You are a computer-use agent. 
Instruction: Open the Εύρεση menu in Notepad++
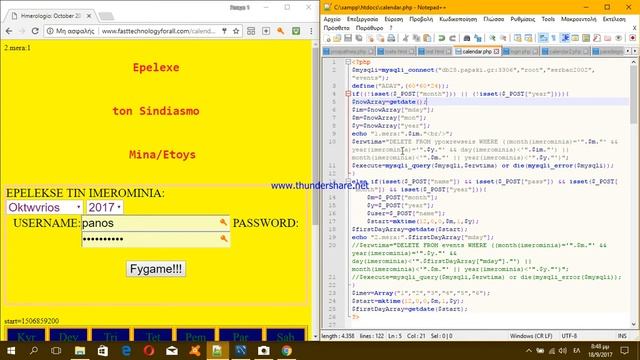pos(394,19)
